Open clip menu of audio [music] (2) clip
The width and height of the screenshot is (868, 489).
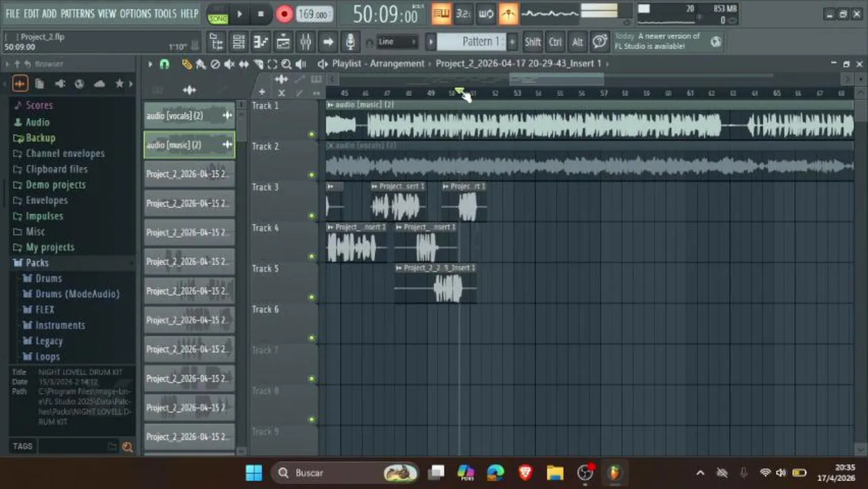tap(330, 105)
